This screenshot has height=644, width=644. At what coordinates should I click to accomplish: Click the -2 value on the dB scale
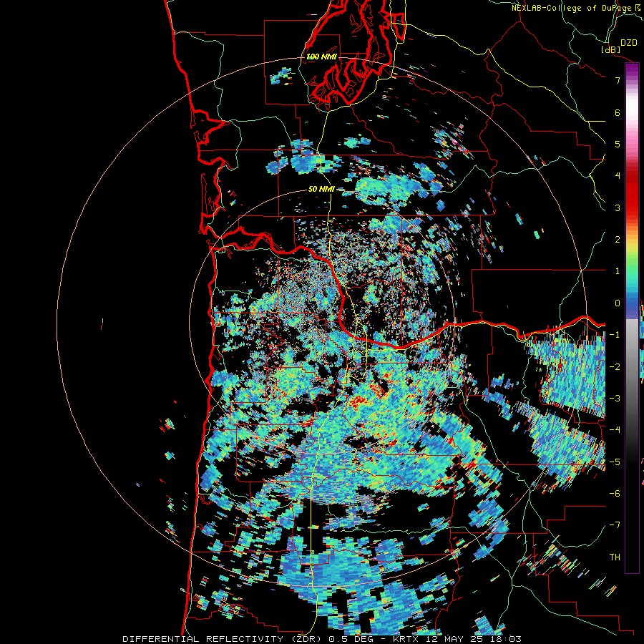pos(615,366)
